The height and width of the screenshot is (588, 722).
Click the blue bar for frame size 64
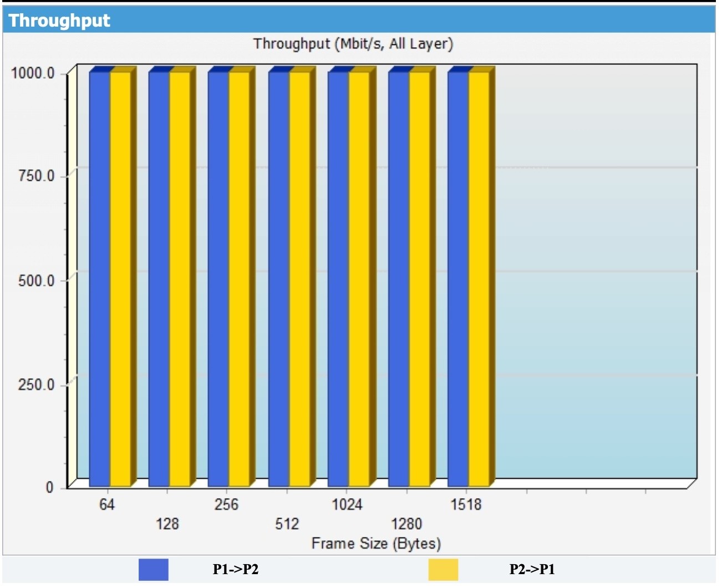tap(100, 279)
